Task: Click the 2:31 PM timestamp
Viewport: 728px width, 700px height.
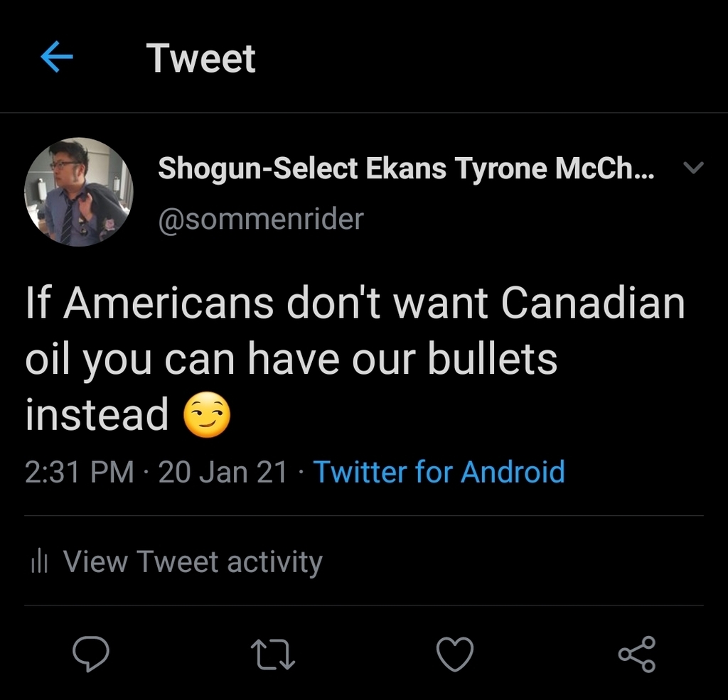Action: tap(79, 472)
